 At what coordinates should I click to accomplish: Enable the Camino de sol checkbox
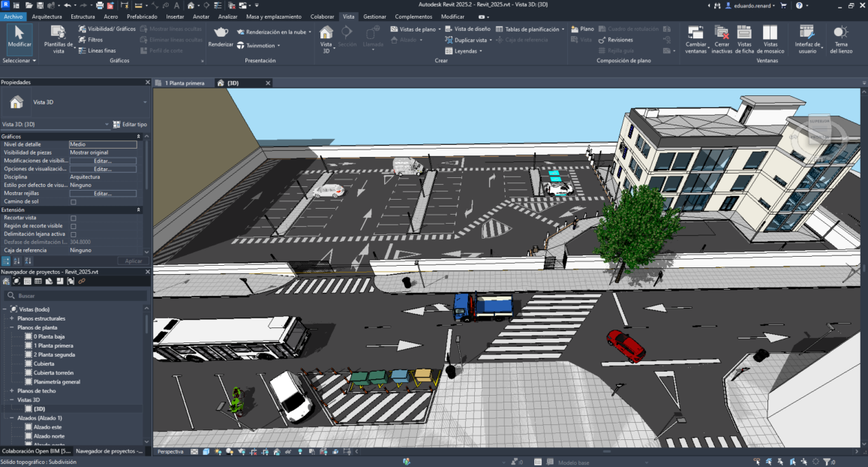[x=74, y=202]
